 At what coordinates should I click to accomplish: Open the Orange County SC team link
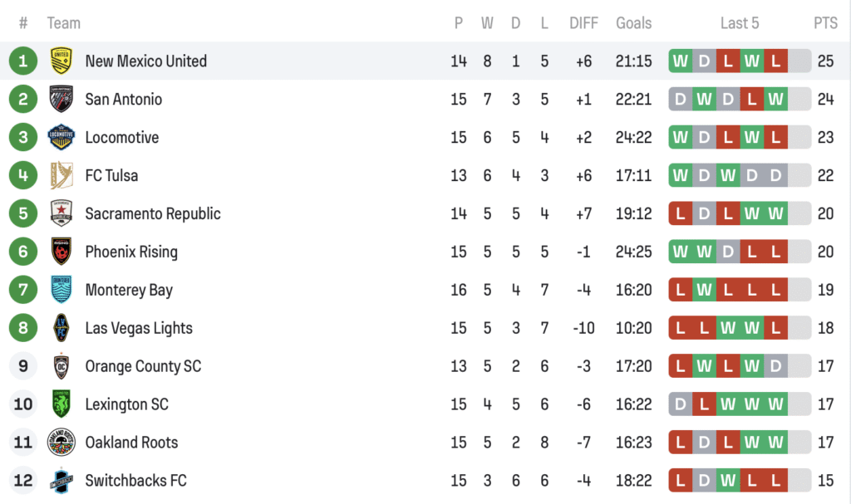143,366
